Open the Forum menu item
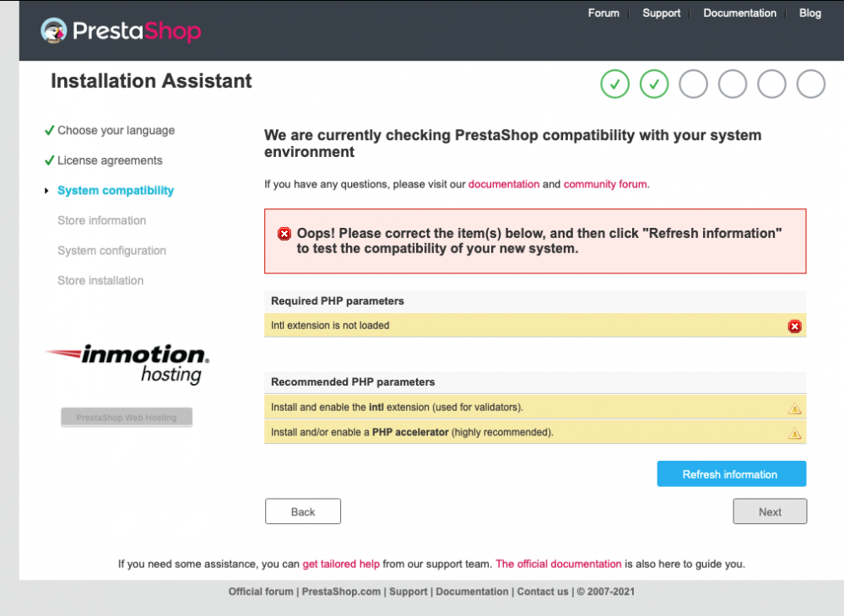This screenshot has height=616, width=844. pos(603,13)
